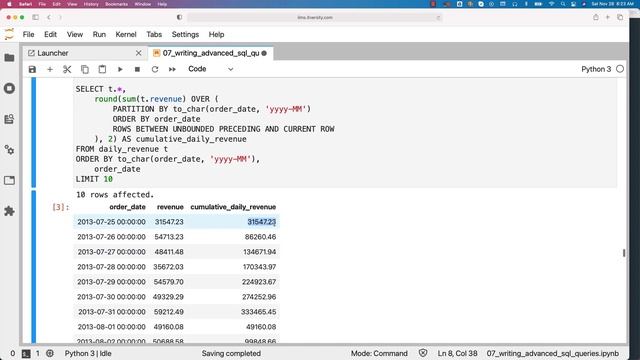Click the output prompt [3]:

(60, 207)
